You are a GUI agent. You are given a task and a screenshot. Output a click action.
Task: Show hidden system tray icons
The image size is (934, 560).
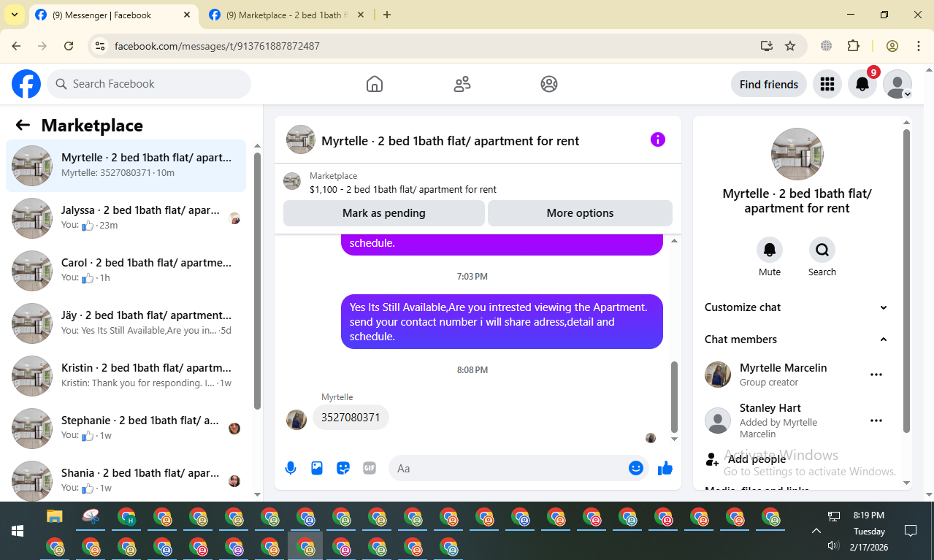coord(816,531)
